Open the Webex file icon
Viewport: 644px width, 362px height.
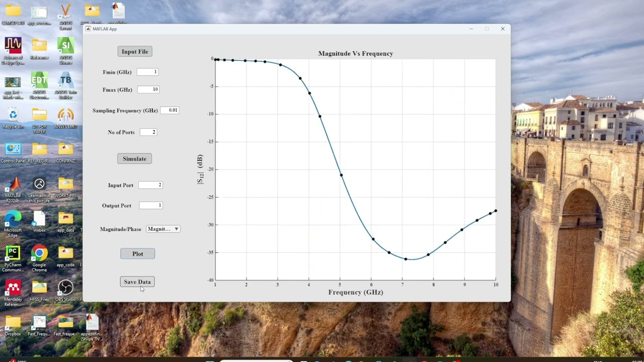39,221
